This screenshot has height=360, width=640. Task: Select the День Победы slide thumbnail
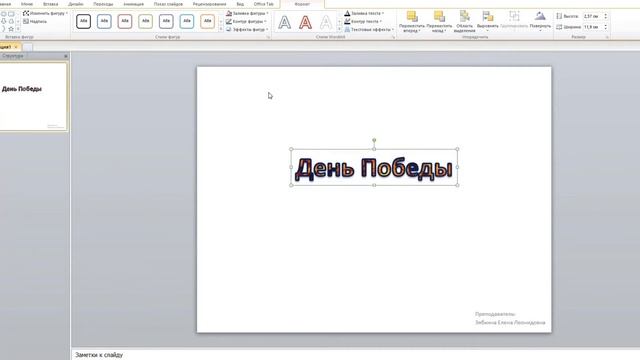point(33,97)
